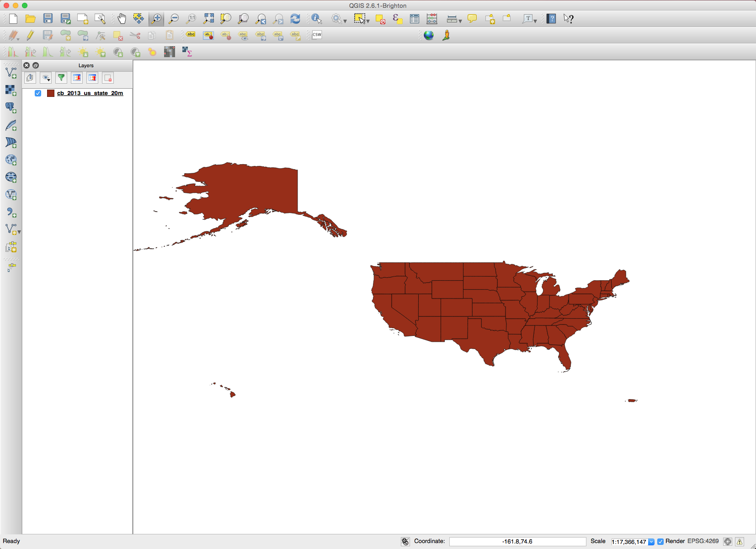Click Zoom to Layer
Screen dimensions: 756x549
point(243,19)
